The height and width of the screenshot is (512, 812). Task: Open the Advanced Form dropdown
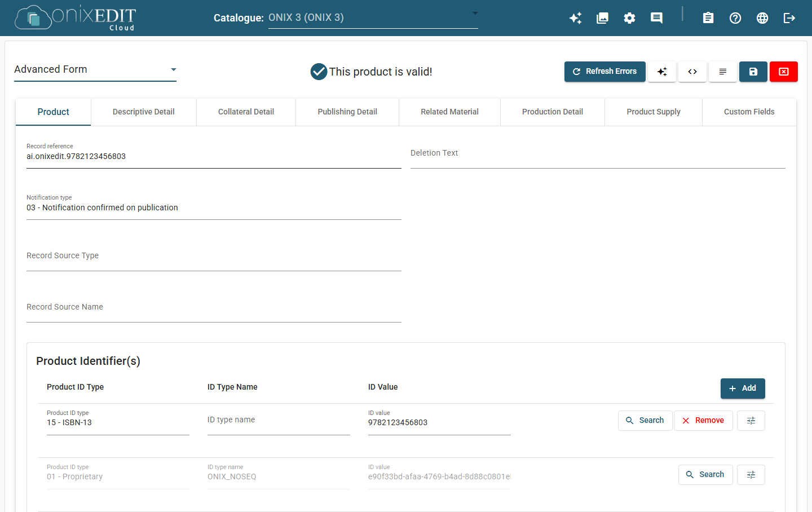[x=95, y=69]
